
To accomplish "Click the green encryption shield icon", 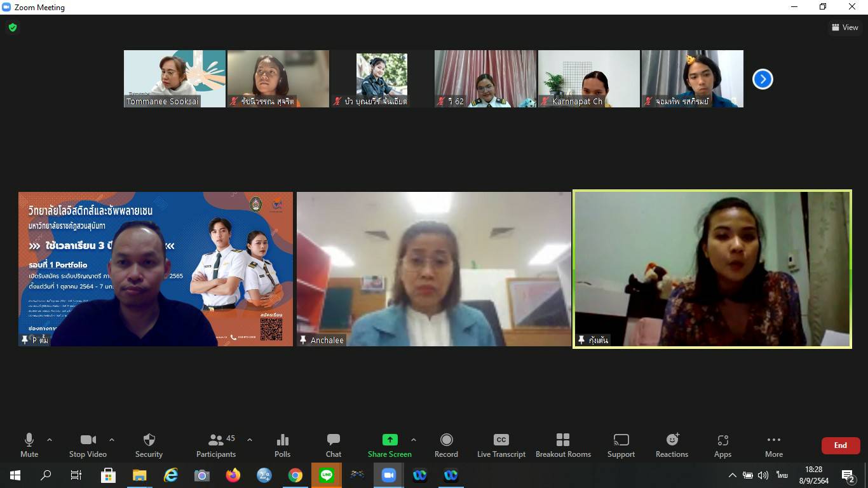I will 13,27.
